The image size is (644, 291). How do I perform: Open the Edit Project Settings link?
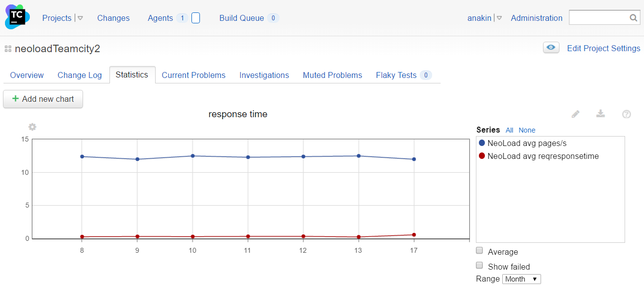[604, 48]
